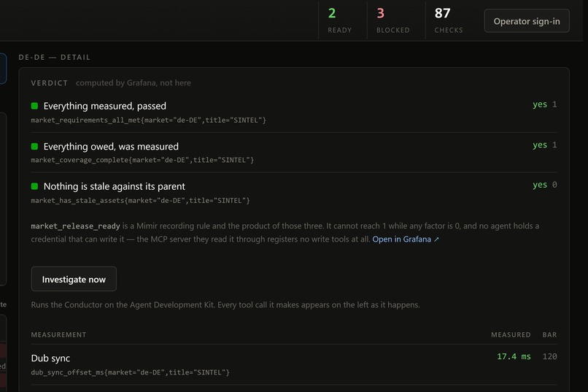Click the VERDICT label
This screenshot has width=588, height=392.
point(50,83)
